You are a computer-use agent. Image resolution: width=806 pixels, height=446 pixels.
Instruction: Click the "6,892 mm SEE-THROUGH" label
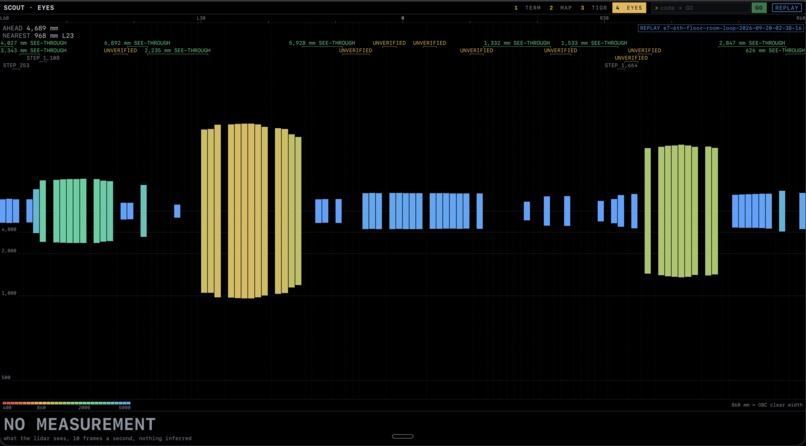[137, 43]
